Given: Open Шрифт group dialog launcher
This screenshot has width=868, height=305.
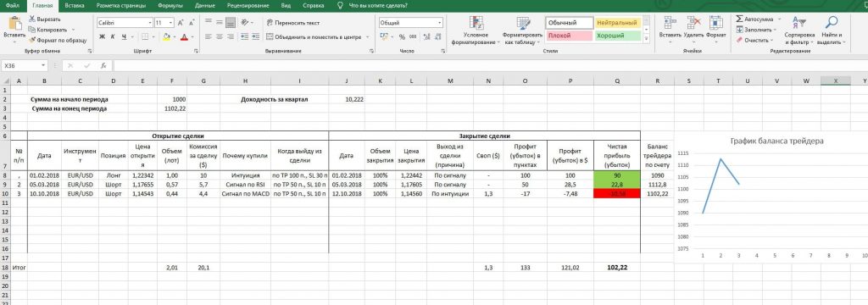Looking at the screenshot, I should click(x=196, y=51).
